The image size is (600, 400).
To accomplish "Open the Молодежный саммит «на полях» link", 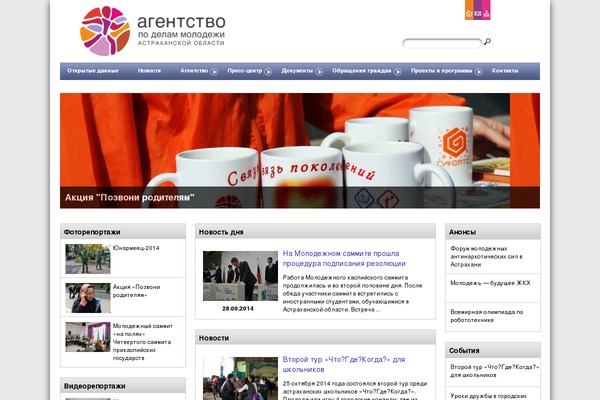I will point(142,342).
